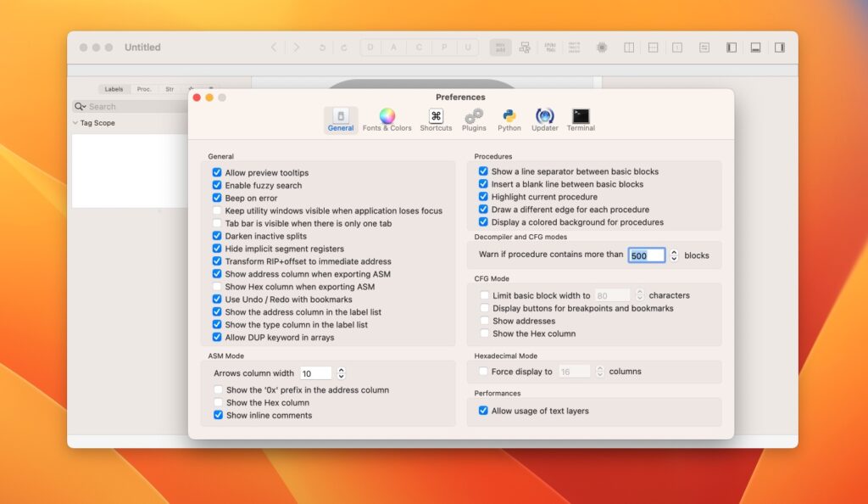The image size is (868, 504).
Task: Click the control flow graph toolbar icon
Action: (526, 48)
